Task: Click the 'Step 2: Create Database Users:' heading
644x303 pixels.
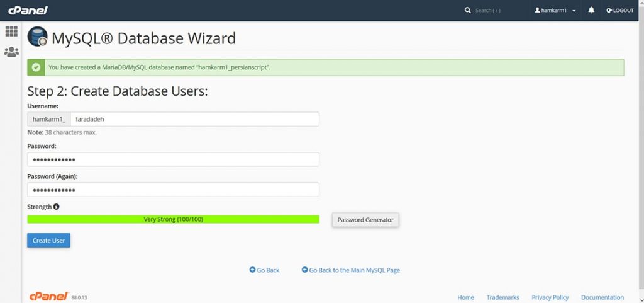Action: tap(118, 91)
